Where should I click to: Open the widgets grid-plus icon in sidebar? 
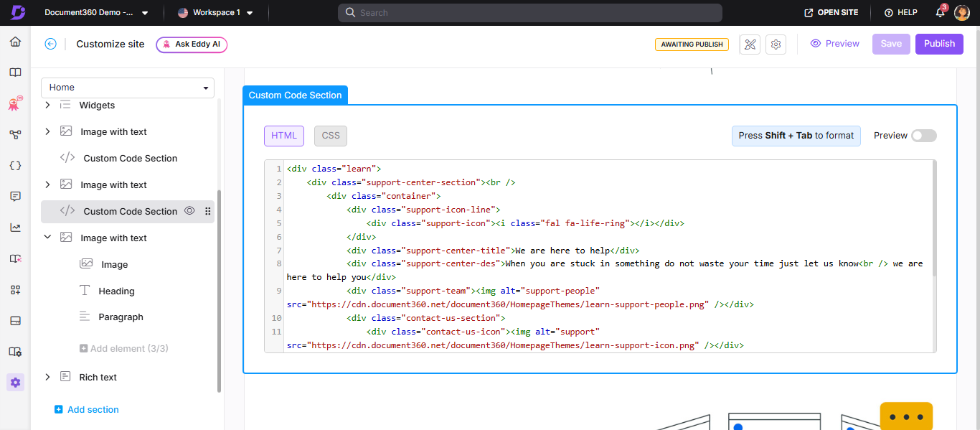[x=15, y=289]
